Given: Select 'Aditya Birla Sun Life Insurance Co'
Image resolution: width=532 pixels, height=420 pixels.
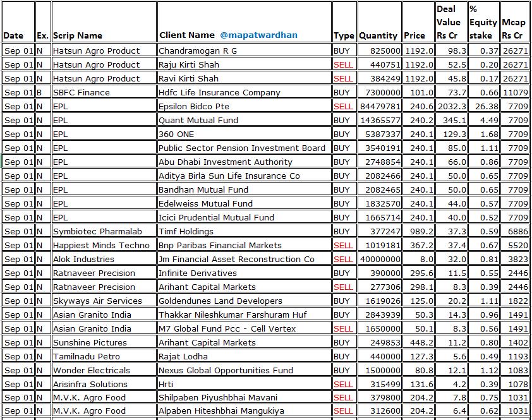Looking at the screenshot, I should point(245,176).
